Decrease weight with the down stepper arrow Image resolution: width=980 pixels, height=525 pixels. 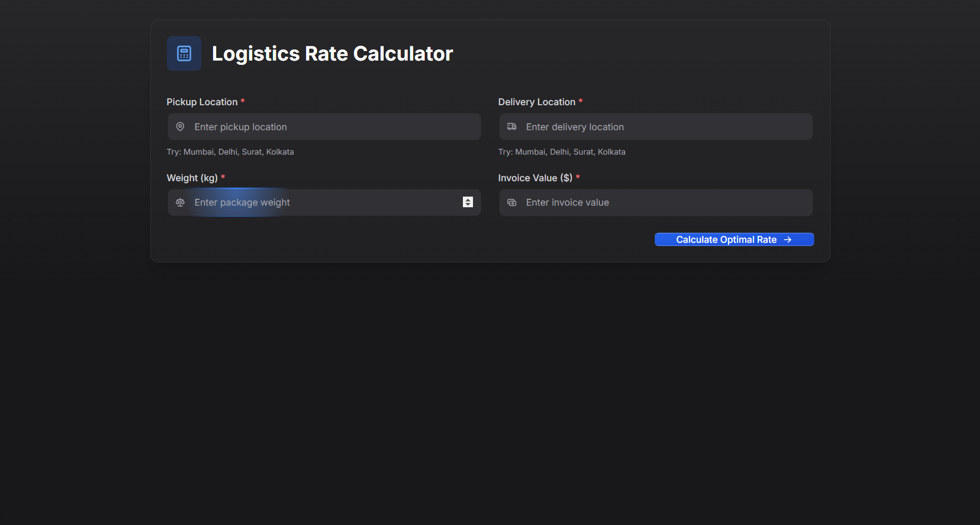pyautogui.click(x=468, y=205)
